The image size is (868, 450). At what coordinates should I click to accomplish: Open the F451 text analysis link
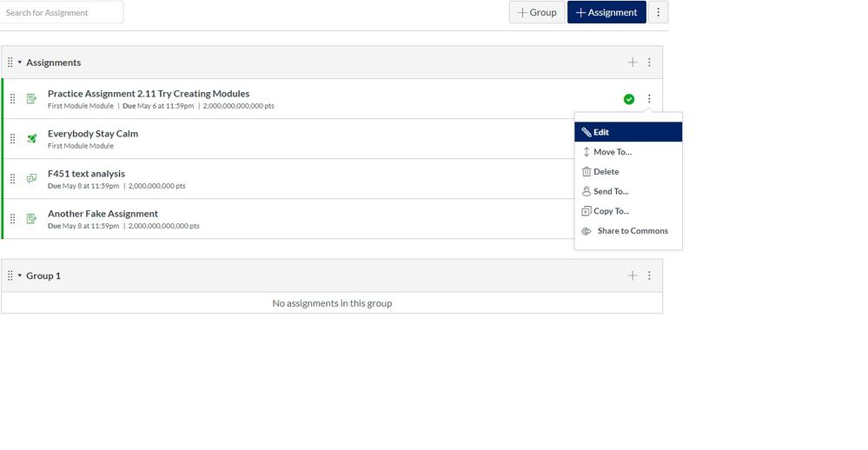pyautogui.click(x=86, y=174)
